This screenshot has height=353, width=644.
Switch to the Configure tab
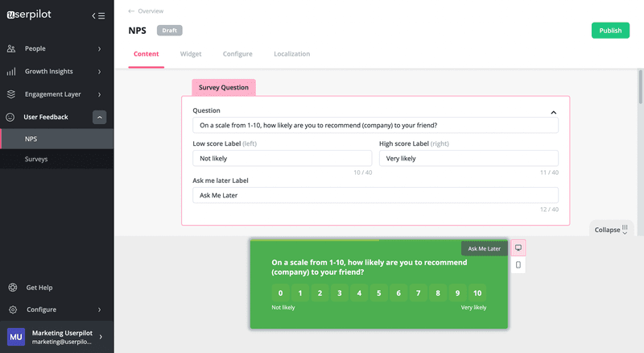237,54
